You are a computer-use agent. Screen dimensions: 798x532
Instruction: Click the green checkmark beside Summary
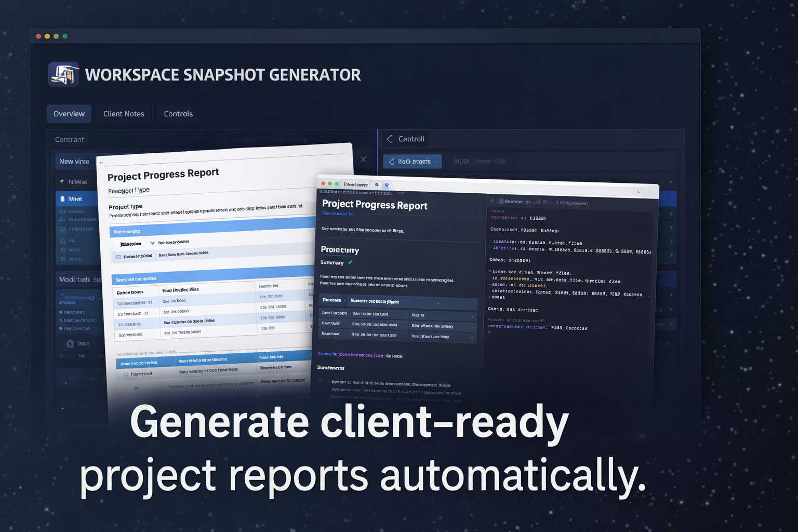tap(350, 262)
